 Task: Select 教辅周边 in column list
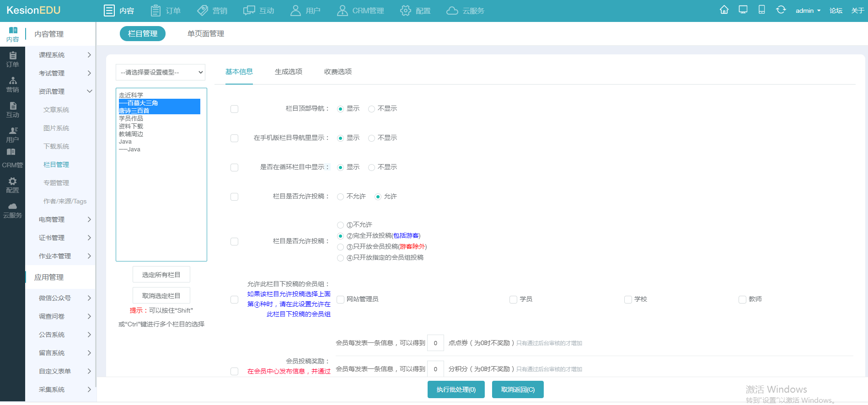coord(131,134)
